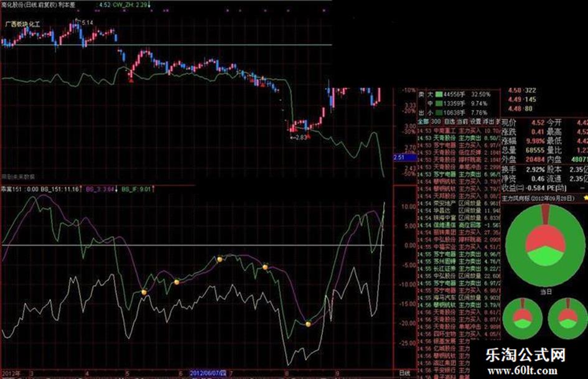Click the BS_151: 11.16 indicator label

pyautogui.click(x=60, y=189)
